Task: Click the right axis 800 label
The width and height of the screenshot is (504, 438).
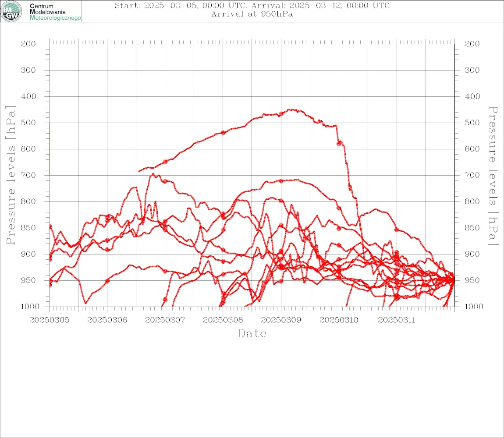Action: click(472, 202)
